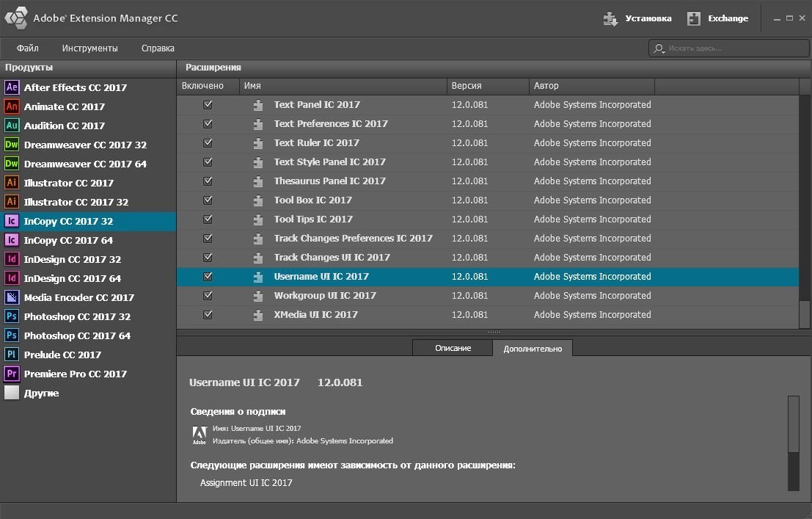This screenshot has height=519, width=812.
Task: Minimize the Extension Manager window
Action: [x=777, y=18]
